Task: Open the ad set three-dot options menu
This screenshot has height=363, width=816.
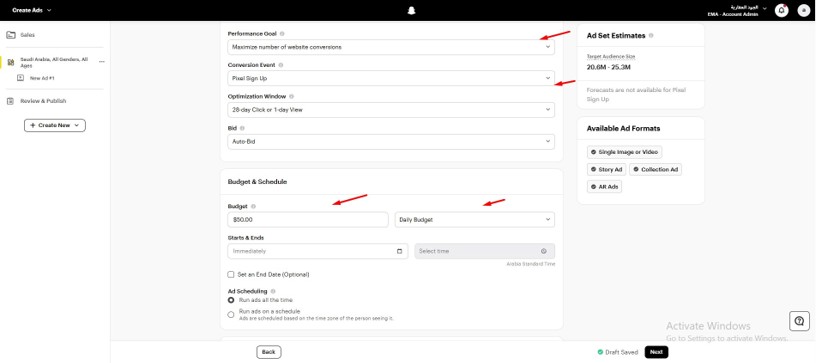Action: (x=101, y=61)
